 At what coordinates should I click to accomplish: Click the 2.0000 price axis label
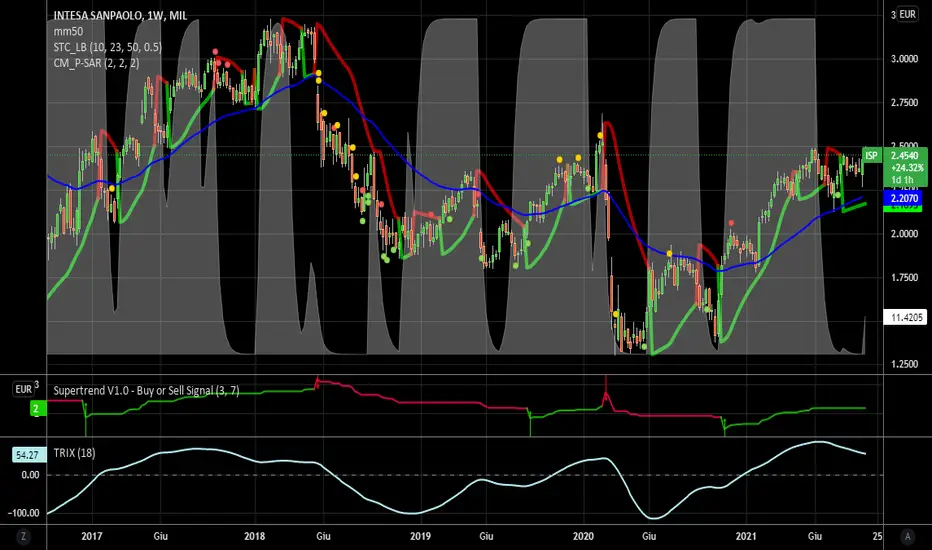pyautogui.click(x=904, y=234)
